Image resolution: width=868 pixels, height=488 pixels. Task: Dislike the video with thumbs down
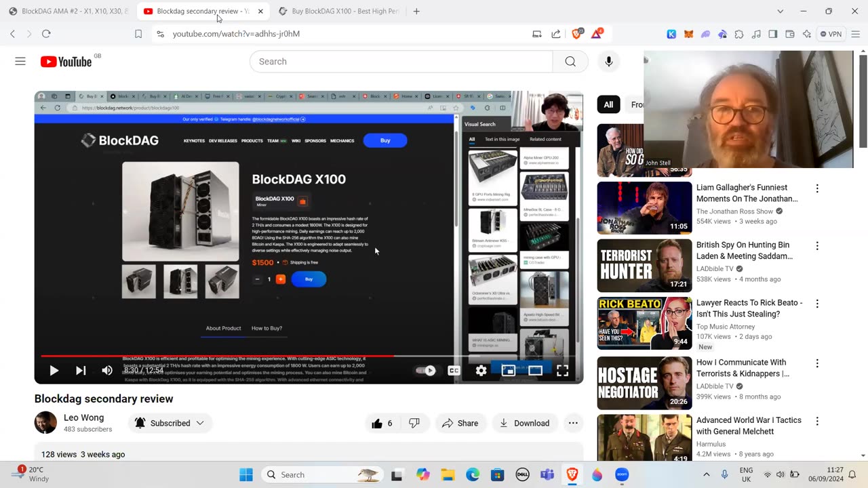click(414, 423)
